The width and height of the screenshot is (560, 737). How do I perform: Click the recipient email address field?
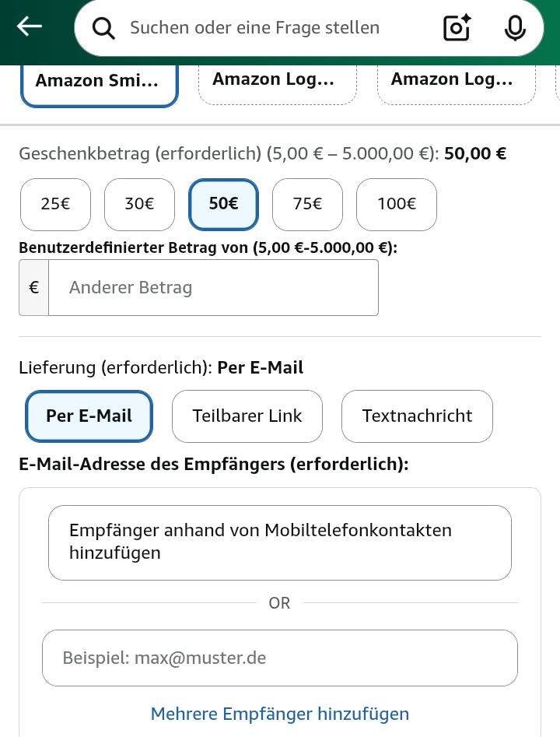(x=280, y=658)
